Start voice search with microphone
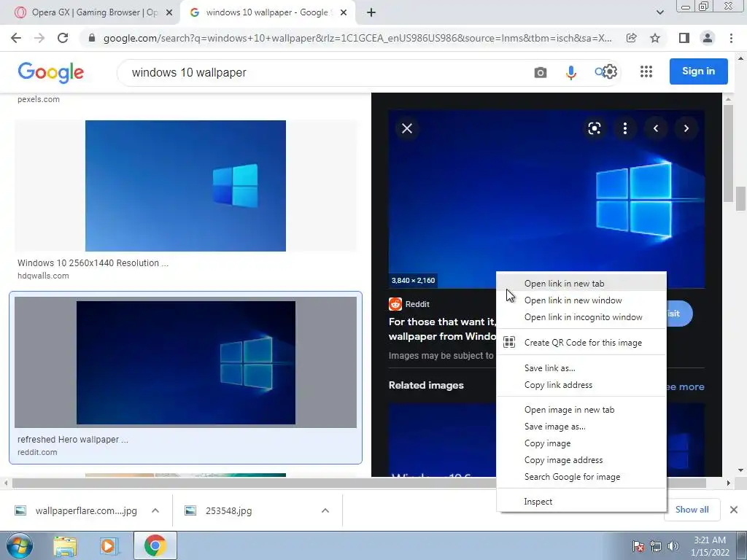 (570, 72)
